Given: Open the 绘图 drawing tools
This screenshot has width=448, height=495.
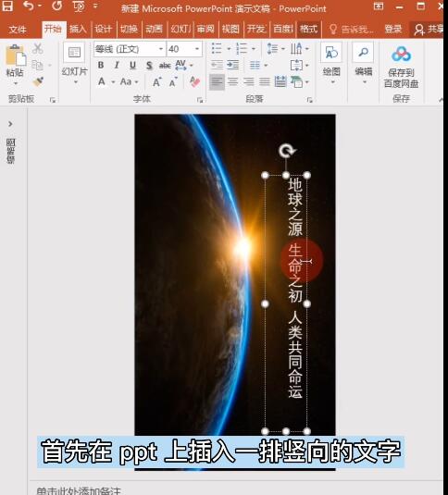Looking at the screenshot, I should [x=331, y=63].
